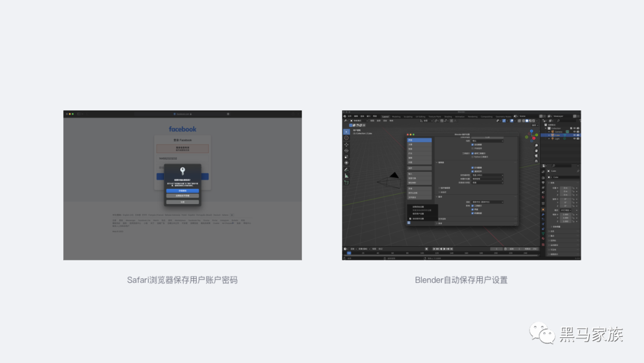The width and height of the screenshot is (644, 363).
Task: Click the blue save password button in Safari
Action: click(x=183, y=190)
